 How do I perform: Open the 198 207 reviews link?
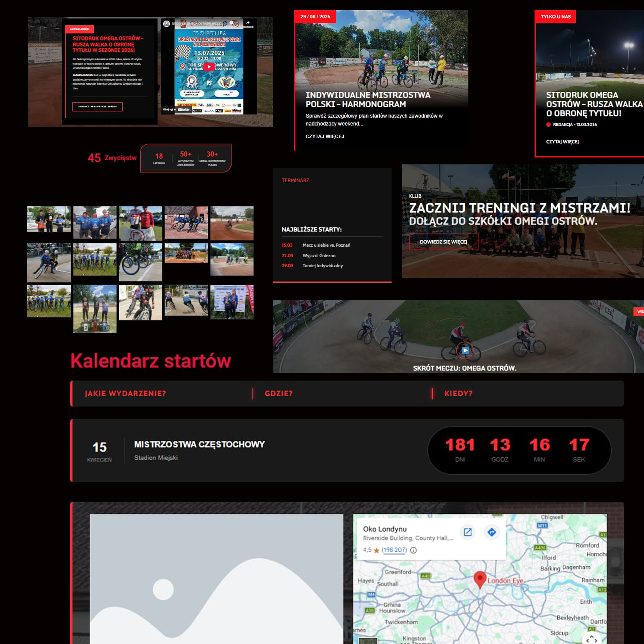point(394,550)
